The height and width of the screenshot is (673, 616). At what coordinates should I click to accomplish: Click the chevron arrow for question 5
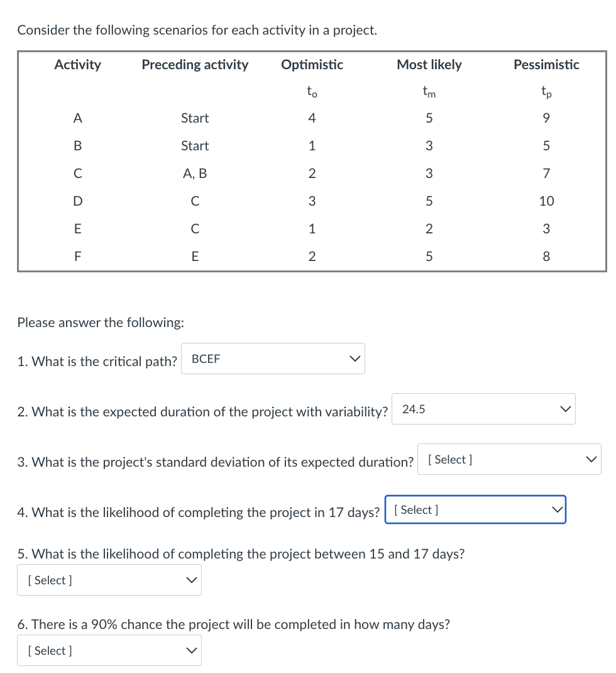(190, 580)
